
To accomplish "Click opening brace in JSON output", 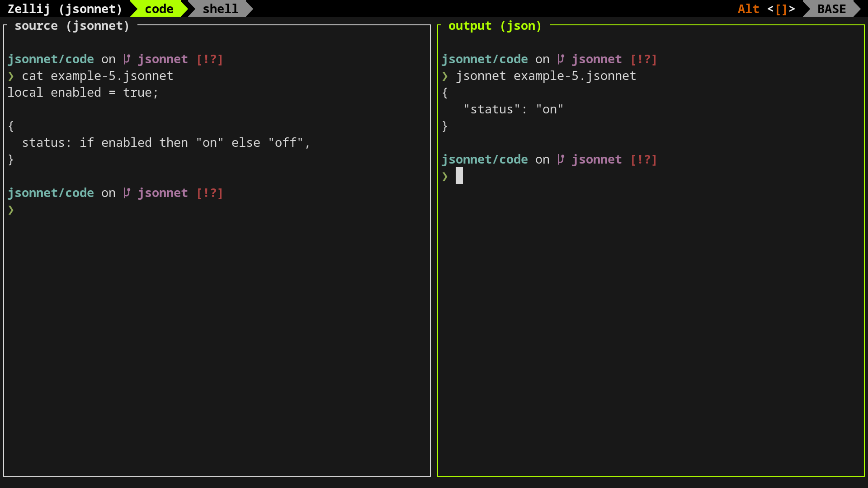I will coord(445,93).
